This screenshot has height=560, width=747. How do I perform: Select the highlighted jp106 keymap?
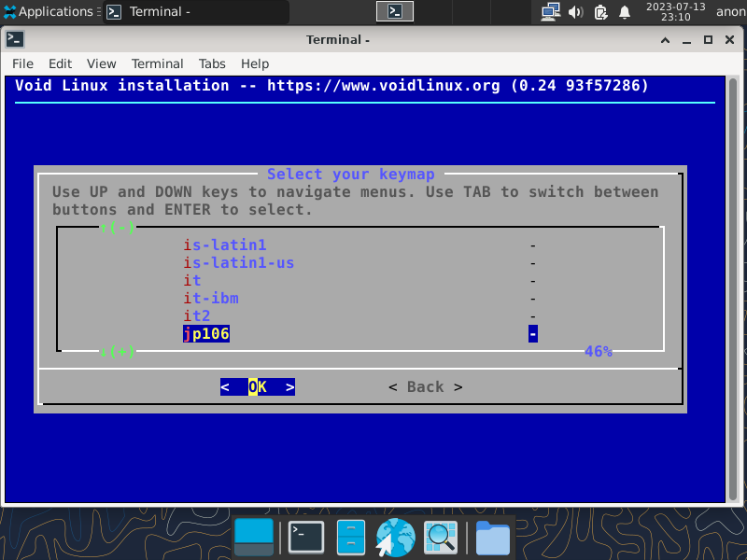(206, 333)
